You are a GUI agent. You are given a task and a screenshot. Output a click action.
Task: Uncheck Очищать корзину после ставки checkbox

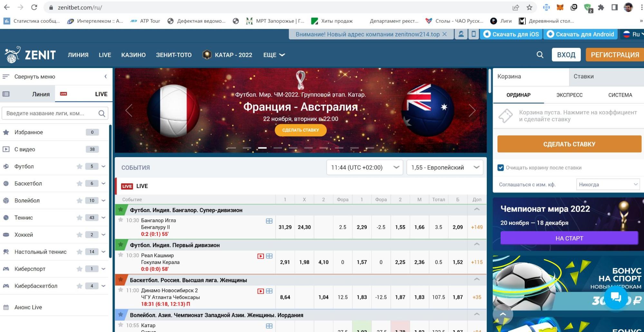(x=501, y=167)
